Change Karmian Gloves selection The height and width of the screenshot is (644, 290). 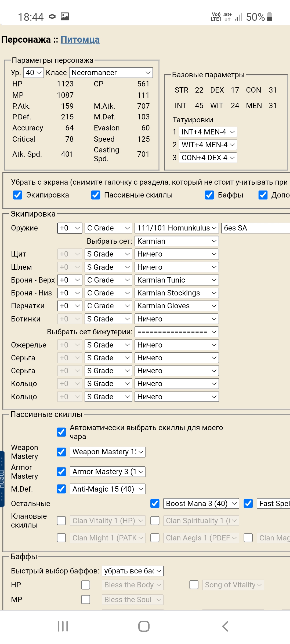[177, 306]
